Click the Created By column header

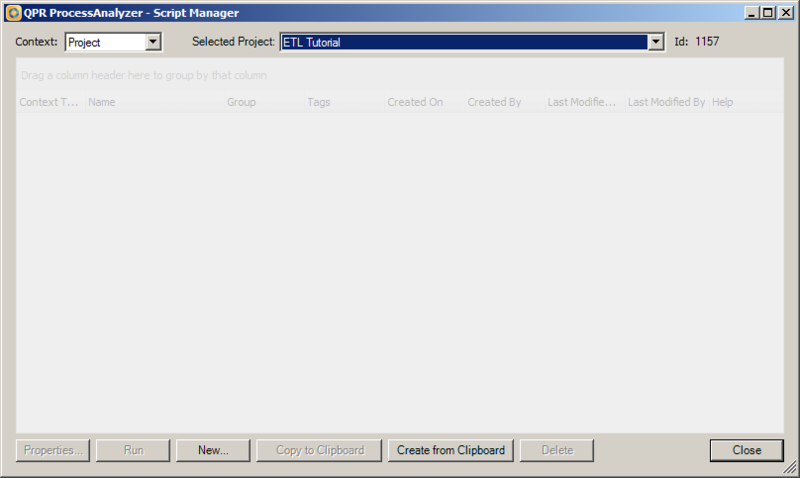point(505,102)
